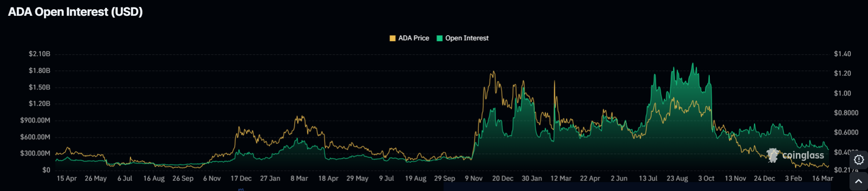Screen dimensions: 868x191
Task: Click the 16 Mar date label
Action: click(823, 178)
